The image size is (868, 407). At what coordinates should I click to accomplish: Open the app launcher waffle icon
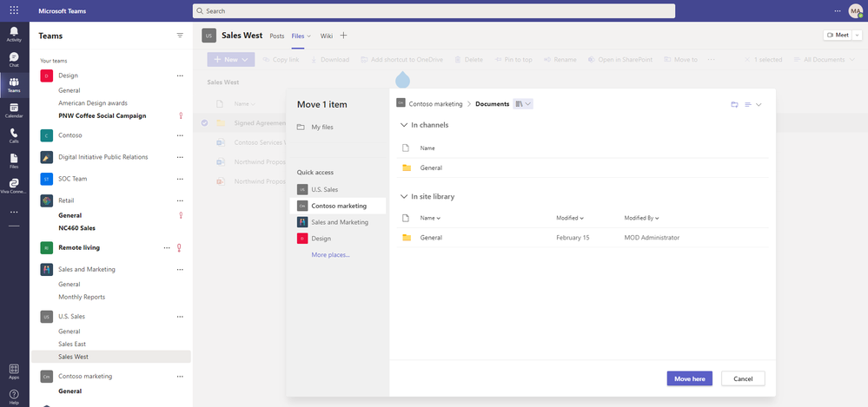[x=14, y=10]
